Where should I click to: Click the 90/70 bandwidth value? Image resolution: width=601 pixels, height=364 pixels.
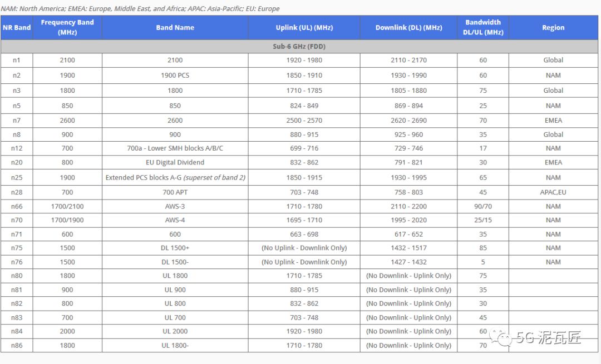pos(483,206)
